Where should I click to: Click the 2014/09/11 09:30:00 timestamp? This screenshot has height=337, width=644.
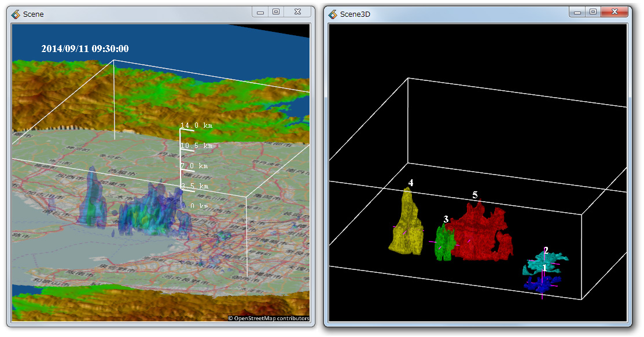pos(85,49)
